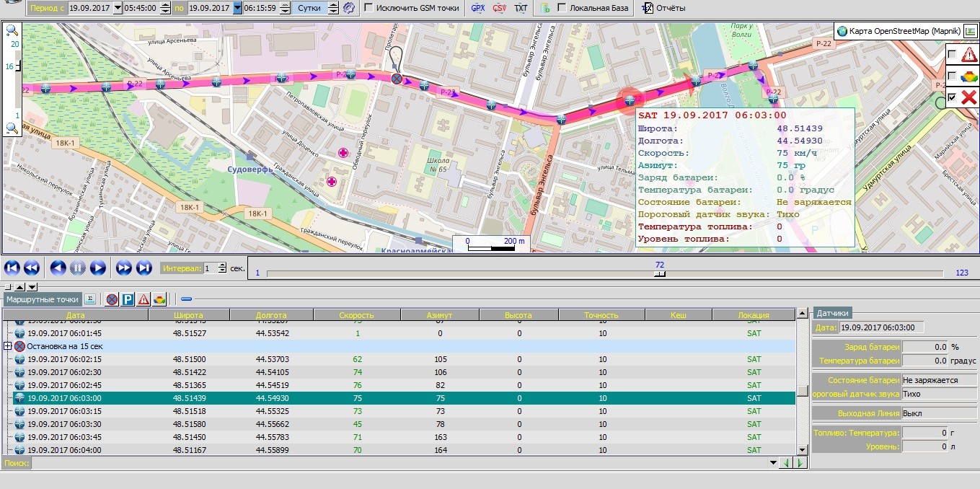The height and width of the screenshot is (489, 980).
Task: Export track as CSV file
Action: point(499,8)
